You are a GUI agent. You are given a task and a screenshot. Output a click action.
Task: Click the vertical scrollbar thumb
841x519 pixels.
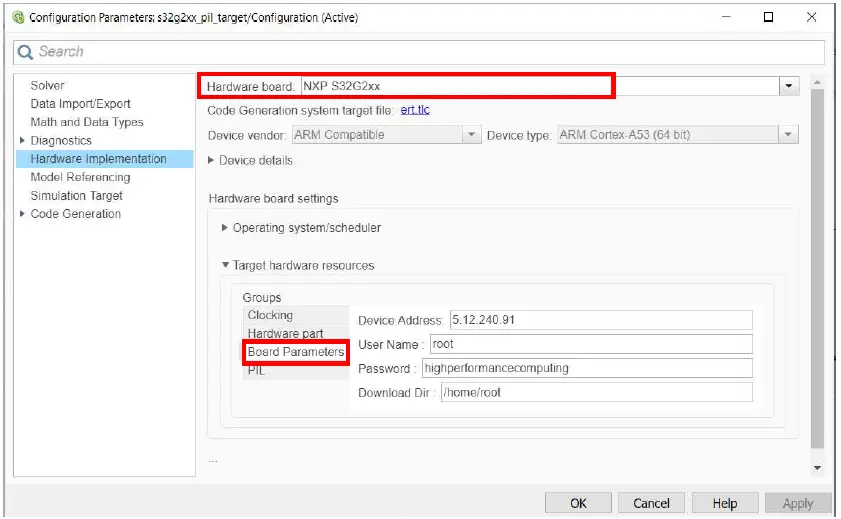[817, 268]
